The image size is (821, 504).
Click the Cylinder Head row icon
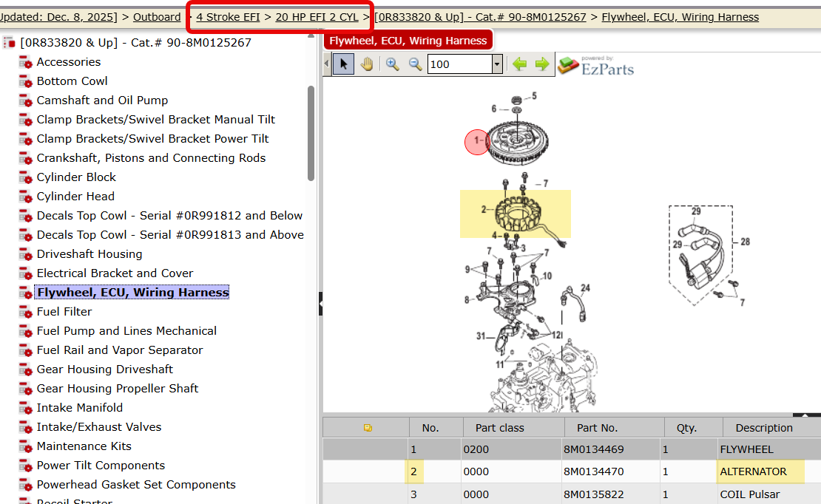pos(25,197)
